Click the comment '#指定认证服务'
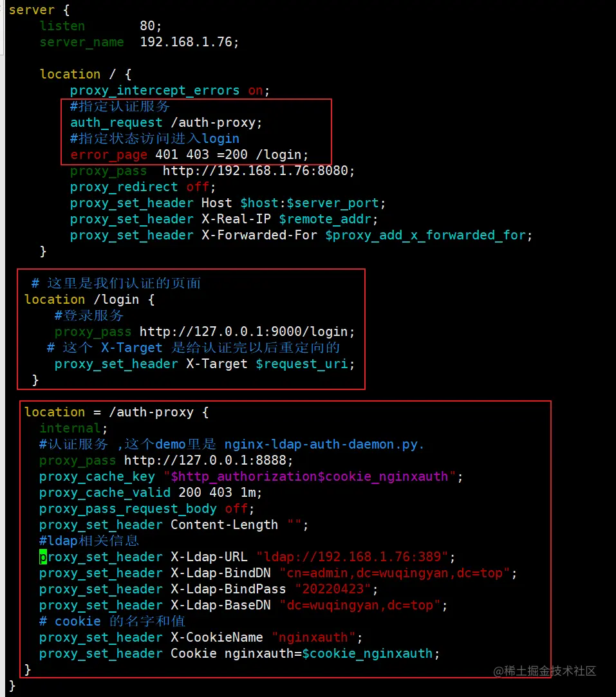 (120, 106)
